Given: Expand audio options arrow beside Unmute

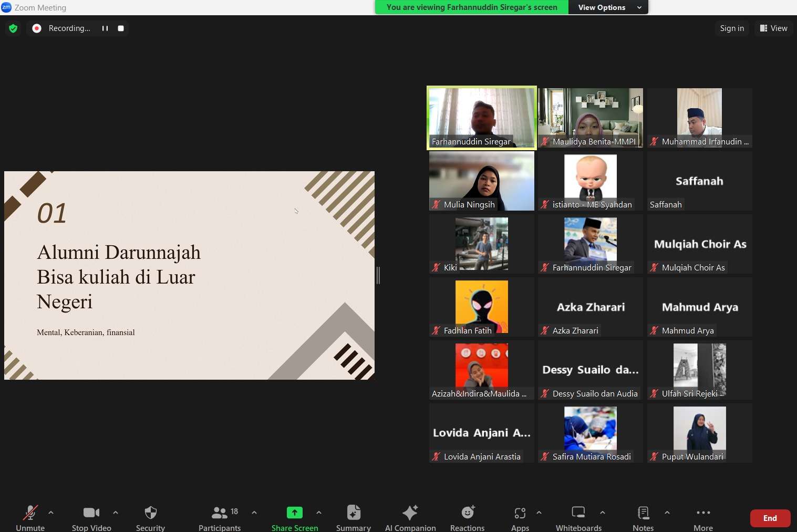Looking at the screenshot, I should click(51, 513).
